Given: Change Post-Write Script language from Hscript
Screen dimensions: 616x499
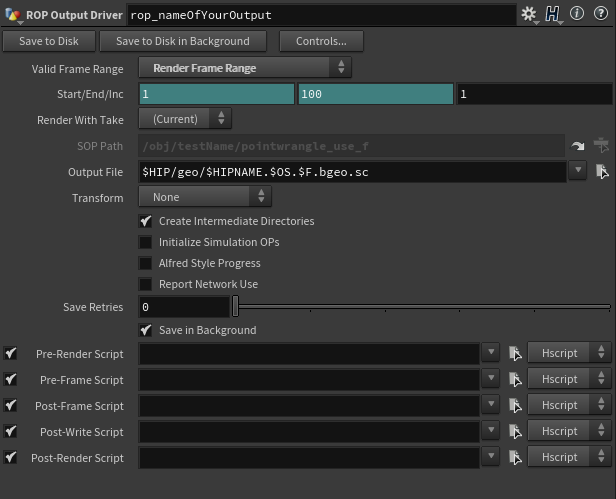Looking at the screenshot, I should pyautogui.click(x=569, y=430).
